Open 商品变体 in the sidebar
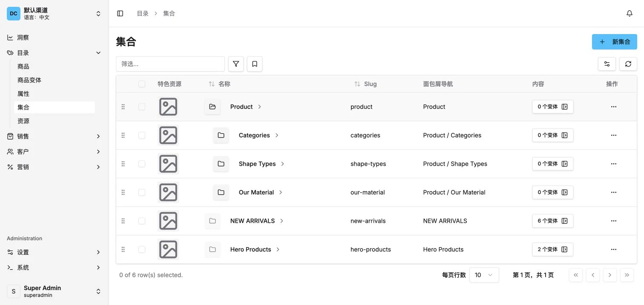The image size is (644, 305). pos(55,80)
